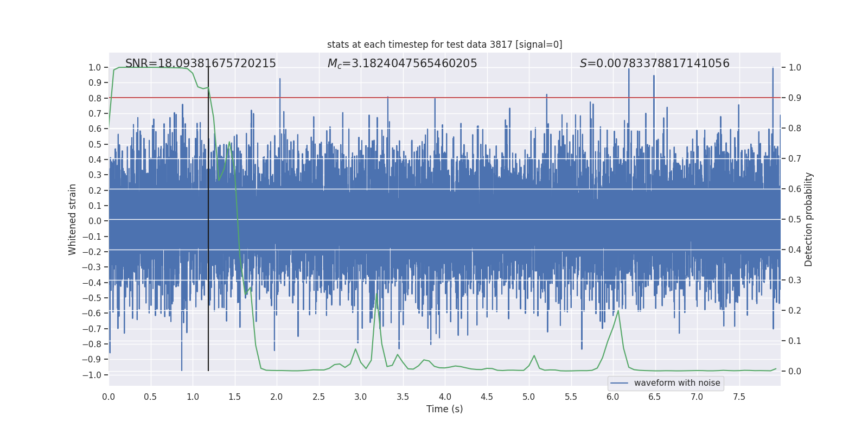Select the 3.5 tick on the time axis

(403, 397)
